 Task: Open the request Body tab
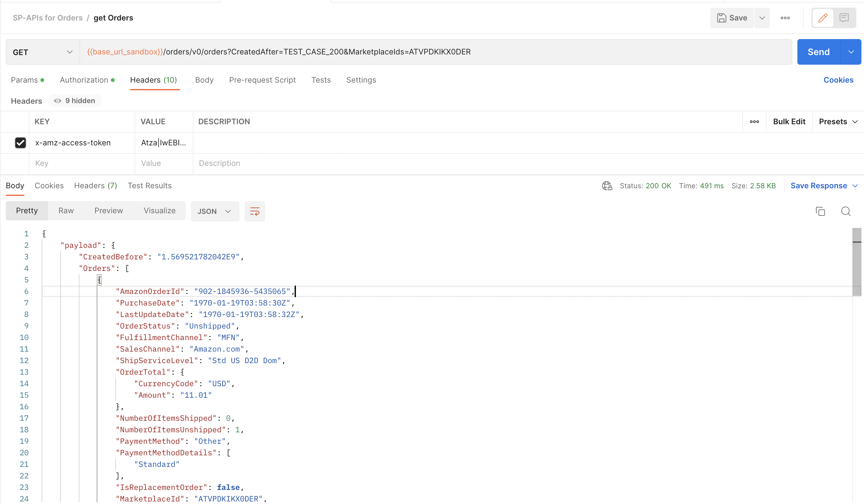pyautogui.click(x=204, y=80)
